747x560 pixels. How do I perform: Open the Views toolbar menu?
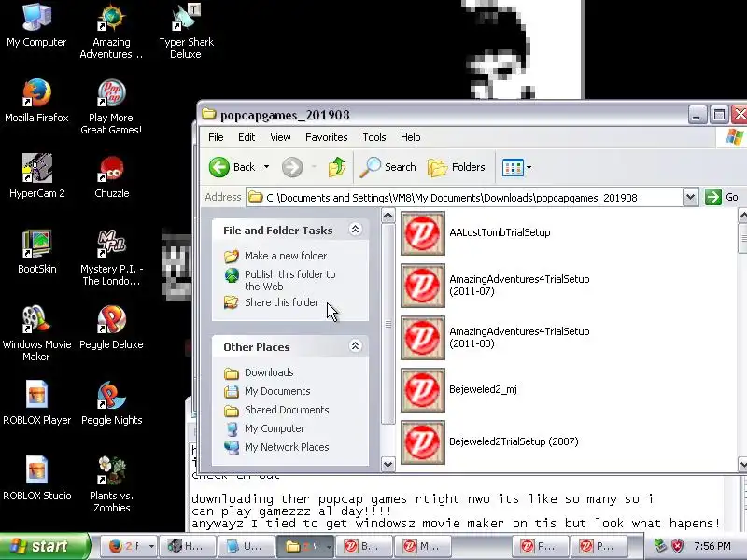[x=517, y=167]
